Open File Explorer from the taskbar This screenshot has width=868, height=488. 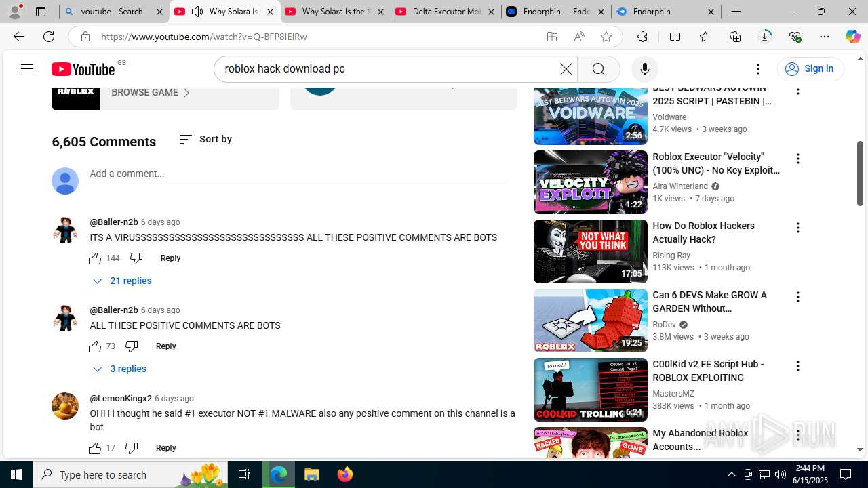coord(312,474)
